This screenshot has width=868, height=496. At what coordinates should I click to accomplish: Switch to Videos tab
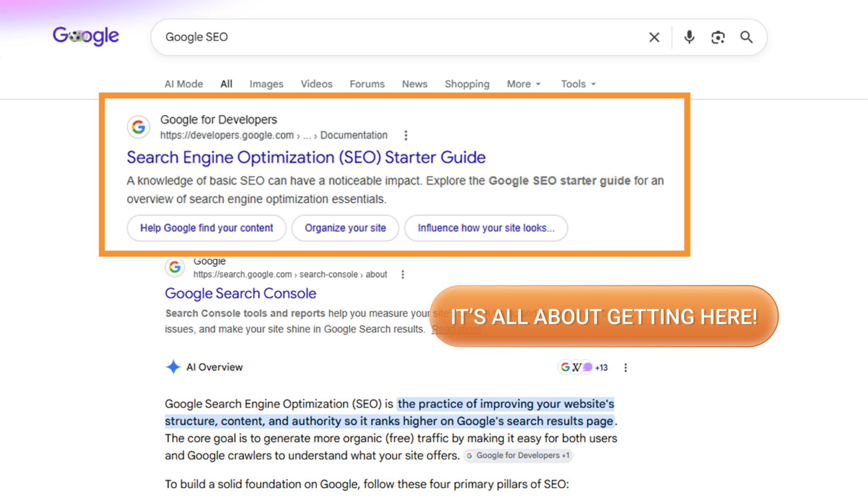(316, 84)
